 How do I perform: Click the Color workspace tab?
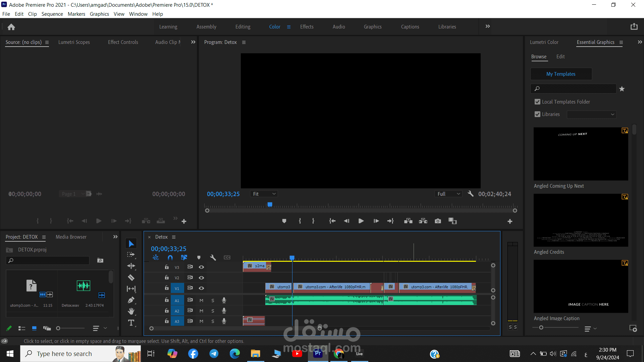point(275,26)
